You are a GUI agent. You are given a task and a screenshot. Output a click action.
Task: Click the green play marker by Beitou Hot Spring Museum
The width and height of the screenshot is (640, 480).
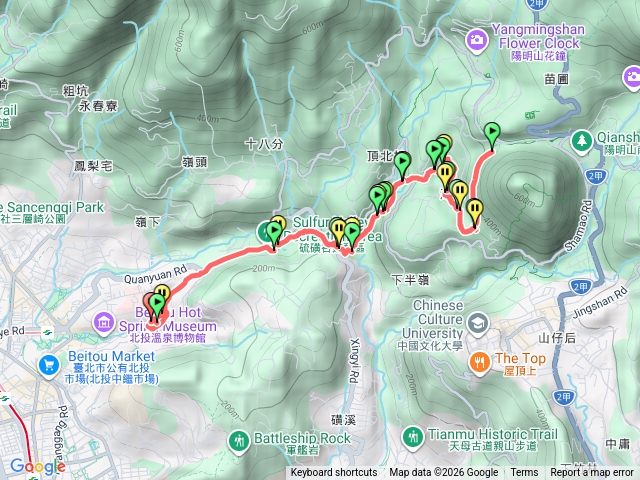tap(157, 306)
